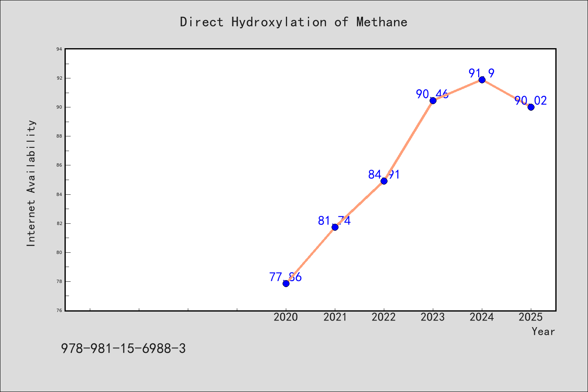588x392 pixels.
Task: Click the chart title Direct Hydroxylation of Methane
Action: pyautogui.click(x=294, y=22)
